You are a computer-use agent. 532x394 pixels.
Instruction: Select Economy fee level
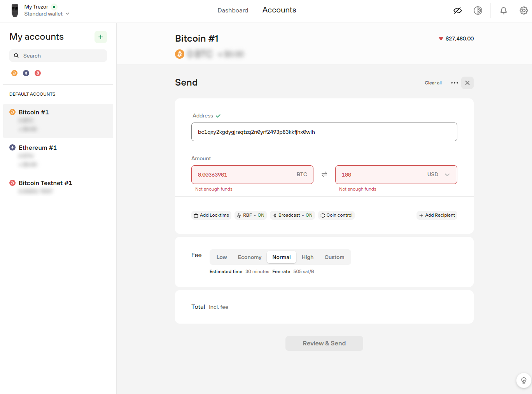pos(250,257)
